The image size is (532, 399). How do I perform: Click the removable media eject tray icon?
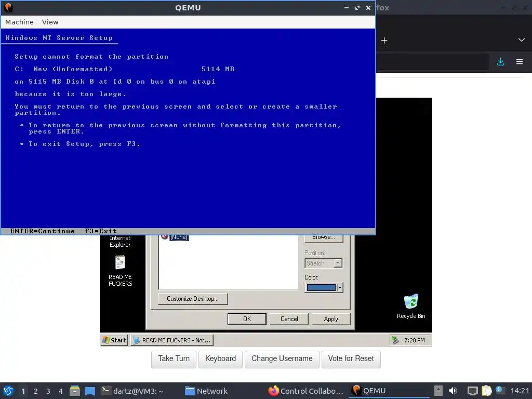[438, 391]
